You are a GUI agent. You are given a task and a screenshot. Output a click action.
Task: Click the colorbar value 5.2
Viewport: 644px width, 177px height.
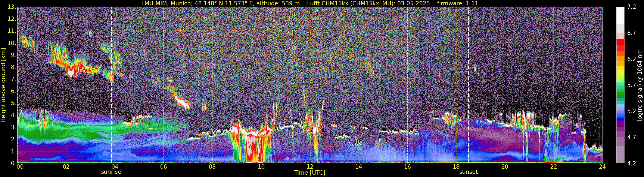point(632,111)
